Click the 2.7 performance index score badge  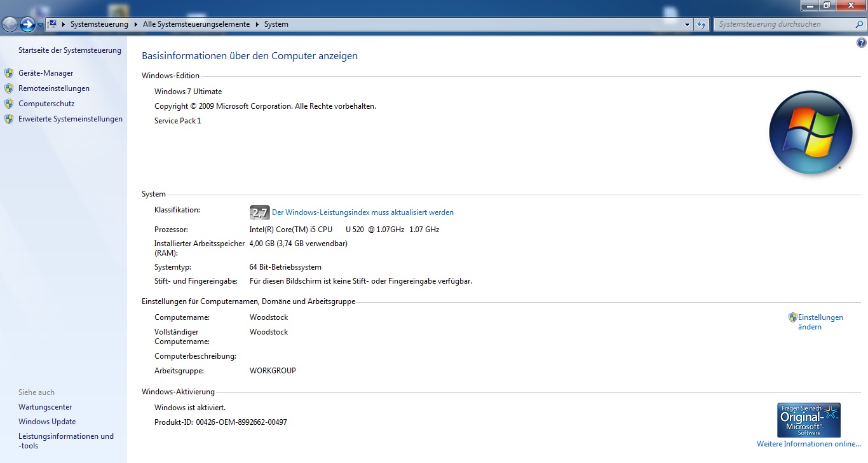tap(259, 212)
